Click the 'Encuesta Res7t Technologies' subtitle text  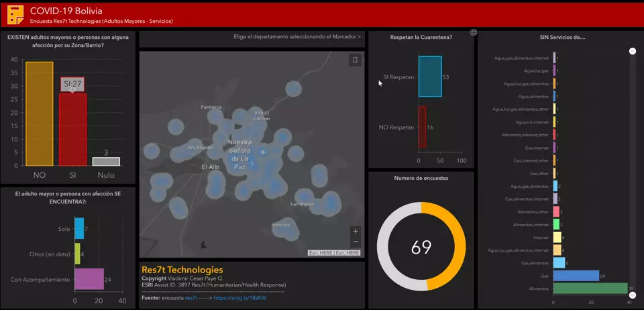[101, 21]
